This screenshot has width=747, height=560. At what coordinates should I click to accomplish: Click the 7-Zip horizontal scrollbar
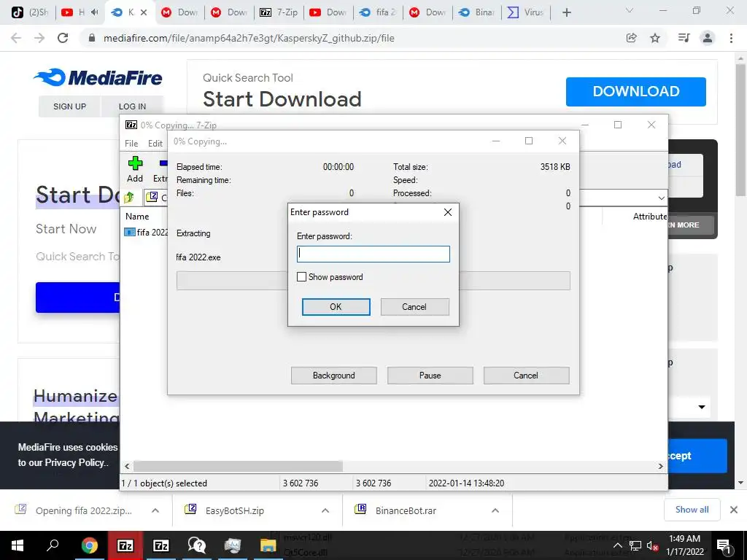[239, 466]
